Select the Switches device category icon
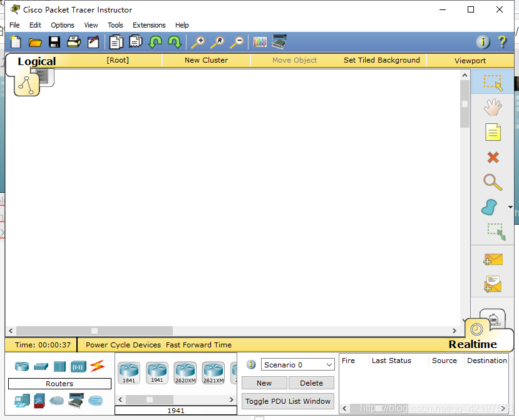Screen dimensions: 519x420 (41, 366)
